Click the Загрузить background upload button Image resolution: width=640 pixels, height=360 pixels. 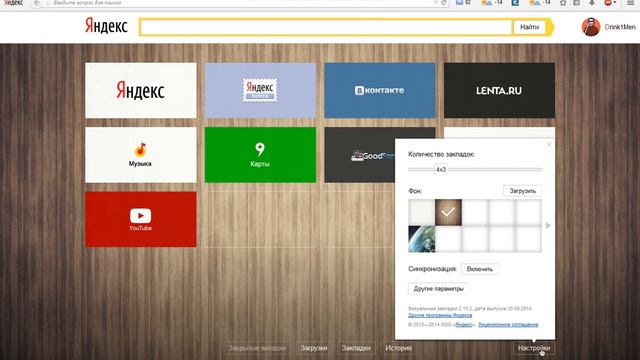(x=522, y=191)
